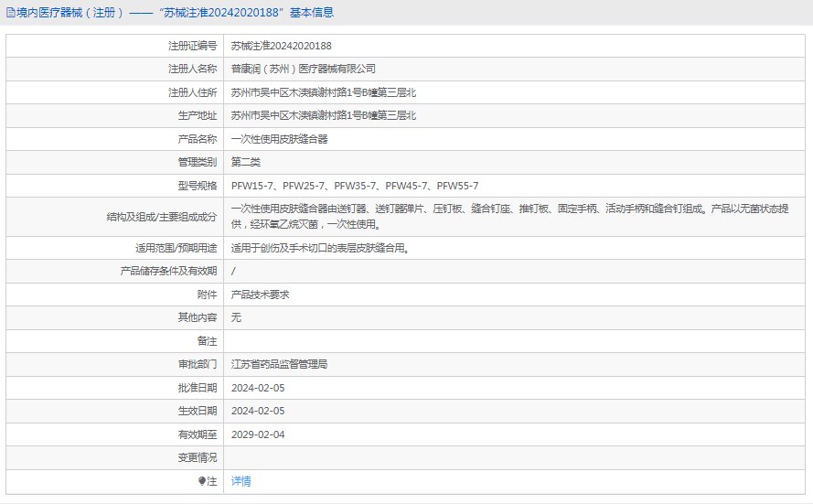Select management class value 第二类

tap(246, 162)
